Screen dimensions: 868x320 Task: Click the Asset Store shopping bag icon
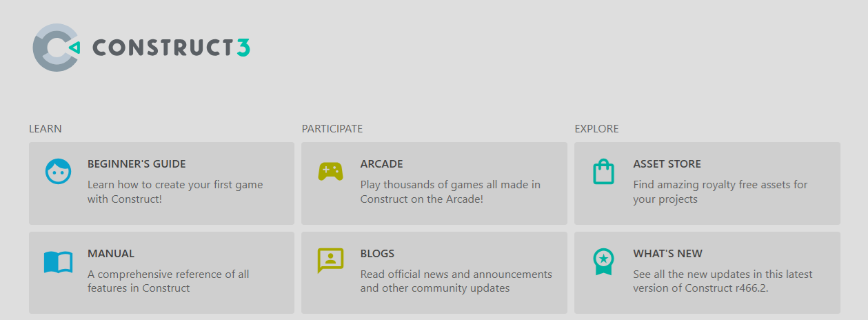click(603, 172)
